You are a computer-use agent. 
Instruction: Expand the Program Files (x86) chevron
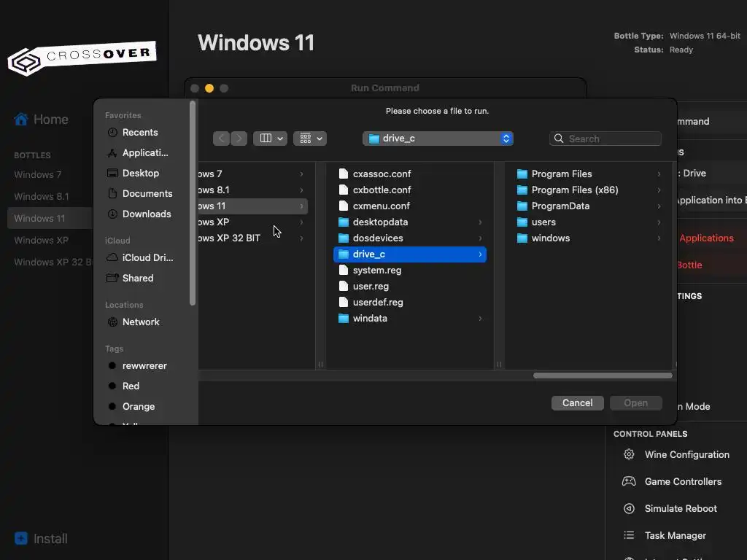point(659,190)
